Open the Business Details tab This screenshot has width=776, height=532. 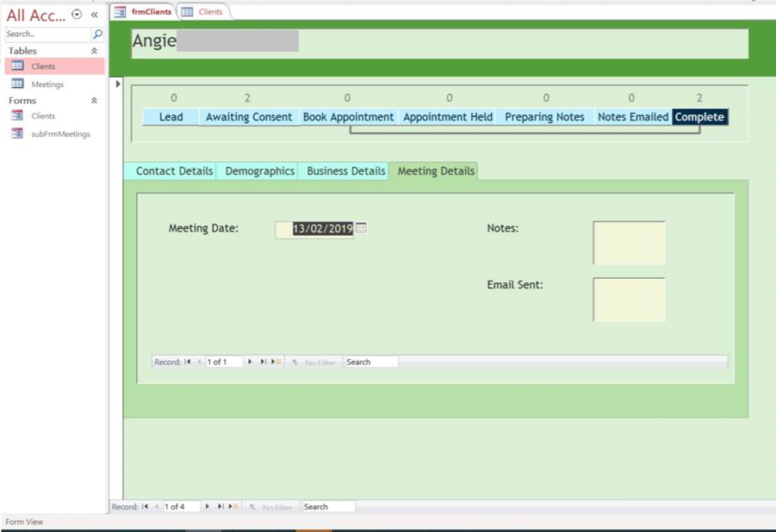[x=344, y=170]
